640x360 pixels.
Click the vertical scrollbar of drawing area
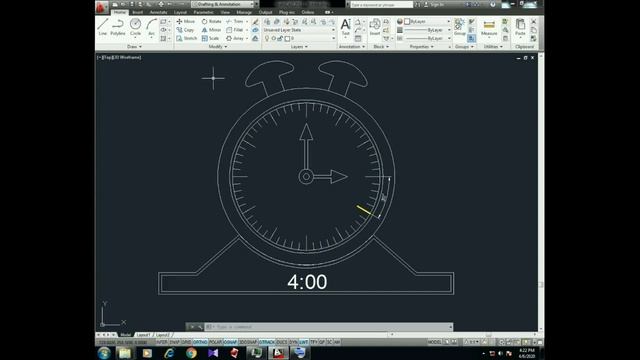541,192
